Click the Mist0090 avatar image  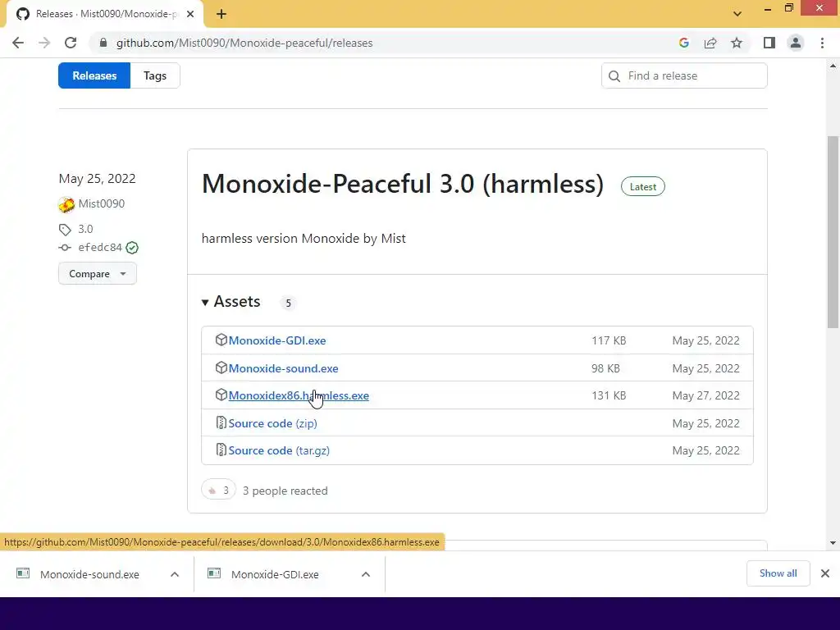[66, 204]
